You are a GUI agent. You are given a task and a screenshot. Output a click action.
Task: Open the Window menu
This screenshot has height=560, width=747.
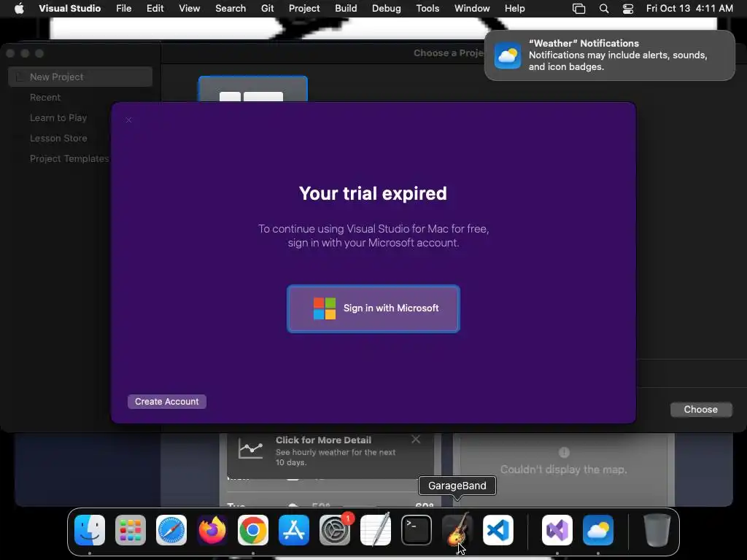tap(472, 9)
